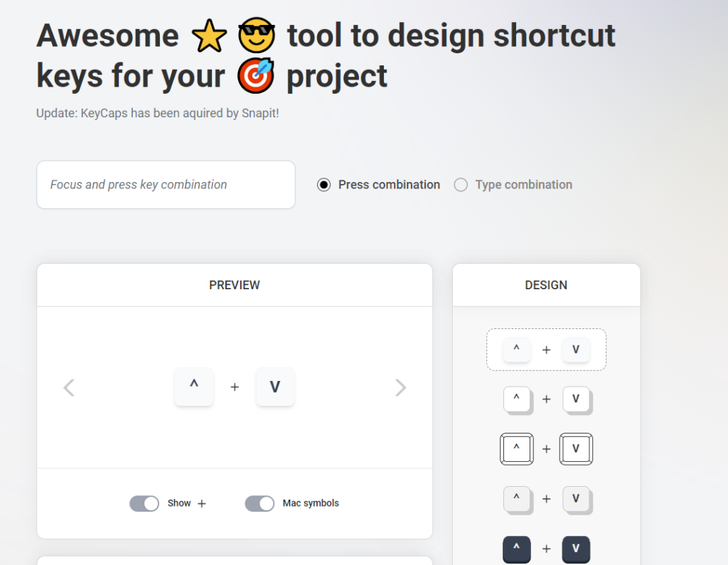The width and height of the screenshot is (728, 565).
Task: Toggle the Show plus switch
Action: pos(144,503)
